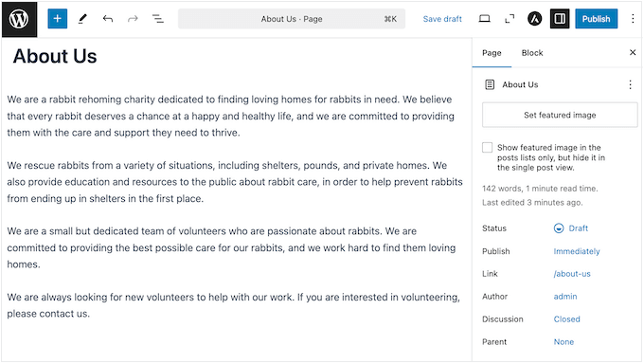Image resolution: width=644 pixels, height=364 pixels.
Task: Click the paragraph starting "We are a small but dedicated"
Action: (232, 247)
